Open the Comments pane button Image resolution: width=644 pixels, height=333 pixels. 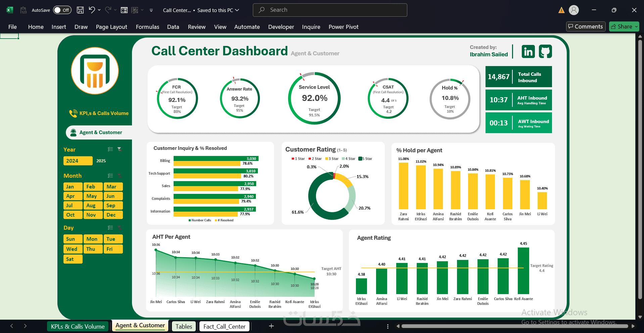[586, 26]
